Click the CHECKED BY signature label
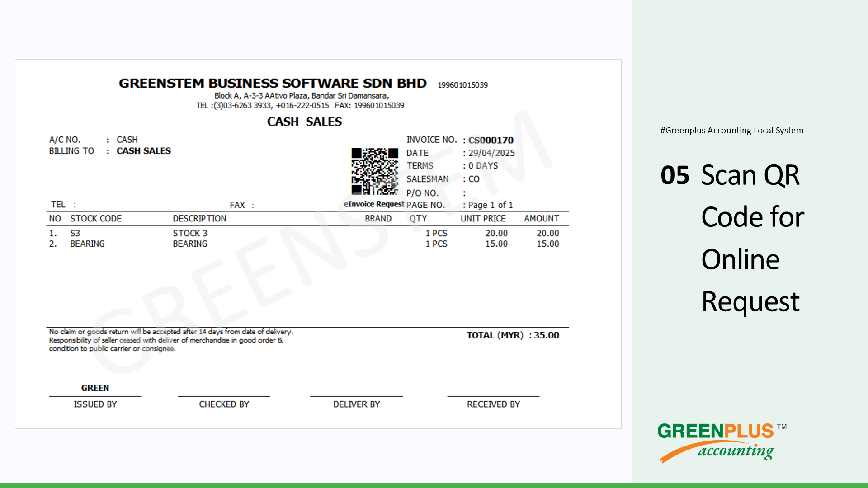The width and height of the screenshot is (868, 488). (224, 404)
